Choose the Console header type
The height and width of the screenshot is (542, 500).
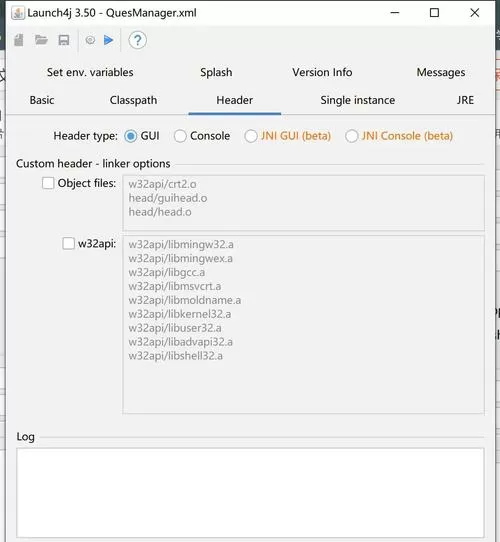[180, 136]
